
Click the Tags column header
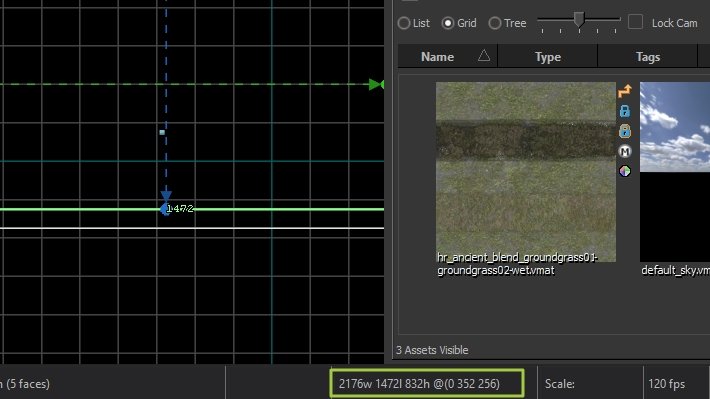click(648, 57)
